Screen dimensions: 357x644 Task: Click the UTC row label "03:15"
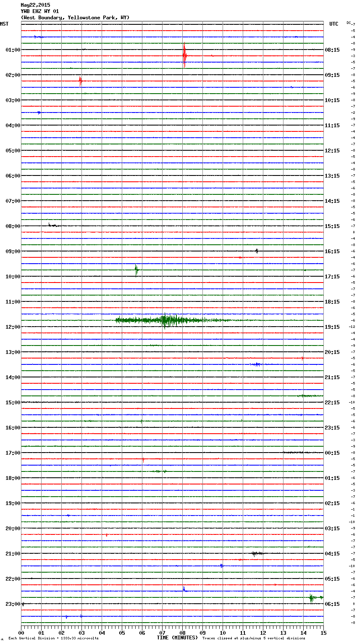[332, 529]
